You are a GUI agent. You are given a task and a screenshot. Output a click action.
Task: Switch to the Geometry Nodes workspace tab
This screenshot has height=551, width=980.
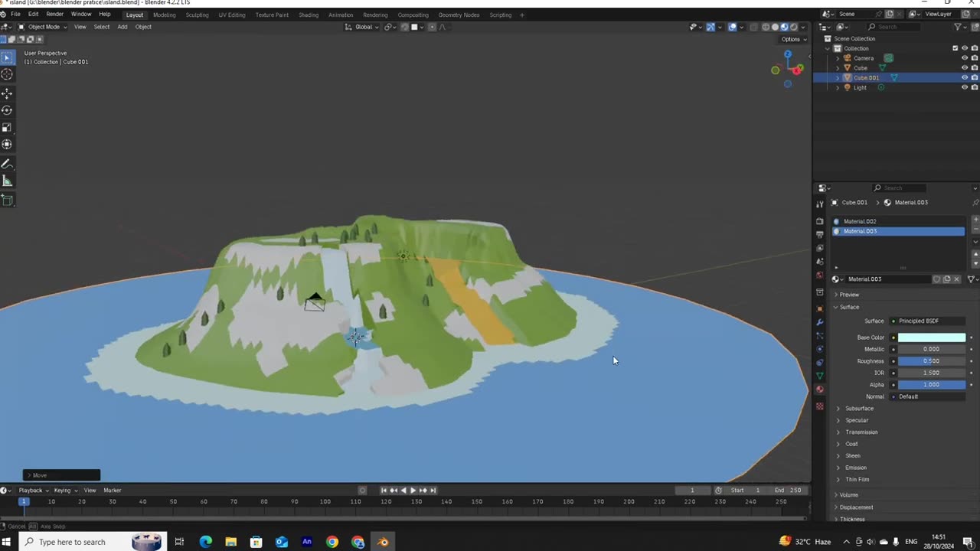pyautogui.click(x=459, y=15)
